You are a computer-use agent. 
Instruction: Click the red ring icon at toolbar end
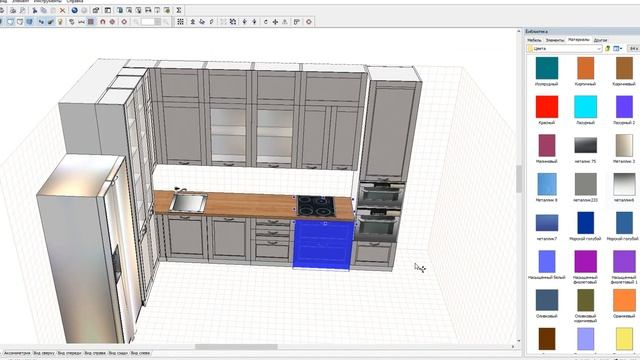pyautogui.click(x=309, y=22)
